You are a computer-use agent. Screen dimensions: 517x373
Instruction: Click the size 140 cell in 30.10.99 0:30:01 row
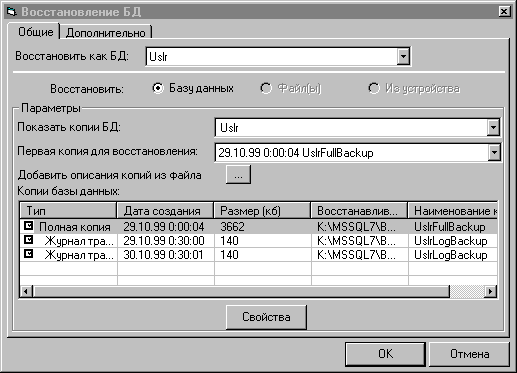pyautogui.click(x=229, y=255)
